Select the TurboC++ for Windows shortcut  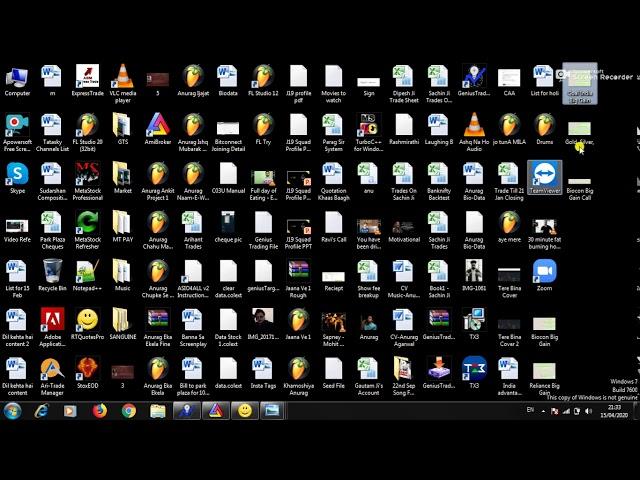tap(369, 132)
